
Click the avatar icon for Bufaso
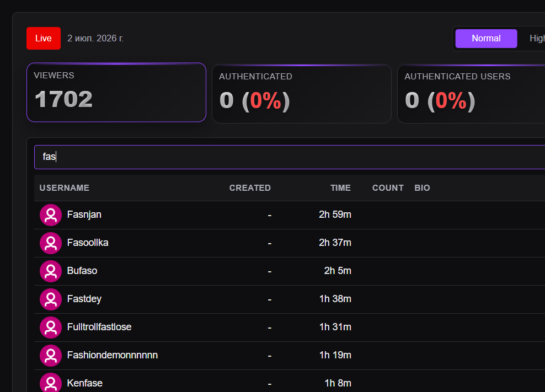pos(51,271)
